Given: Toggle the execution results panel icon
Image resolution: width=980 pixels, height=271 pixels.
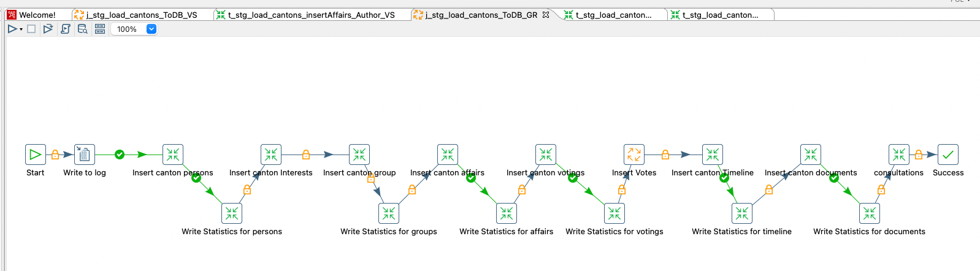Looking at the screenshot, I should click(100, 29).
